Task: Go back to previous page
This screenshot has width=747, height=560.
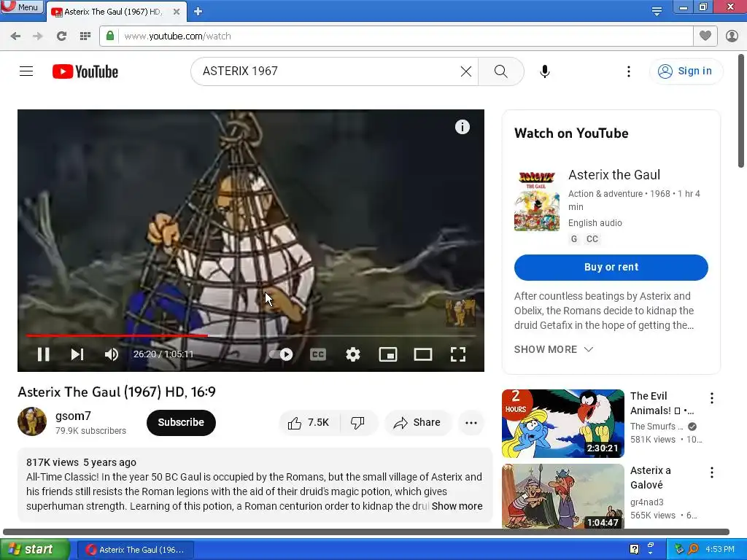Action: coord(15,36)
